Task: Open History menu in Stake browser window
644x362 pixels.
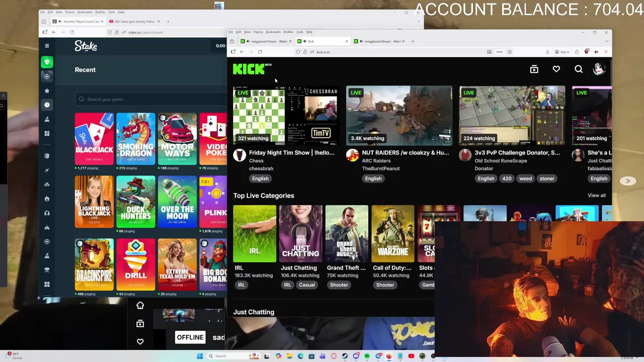Action: pyautogui.click(x=70, y=12)
